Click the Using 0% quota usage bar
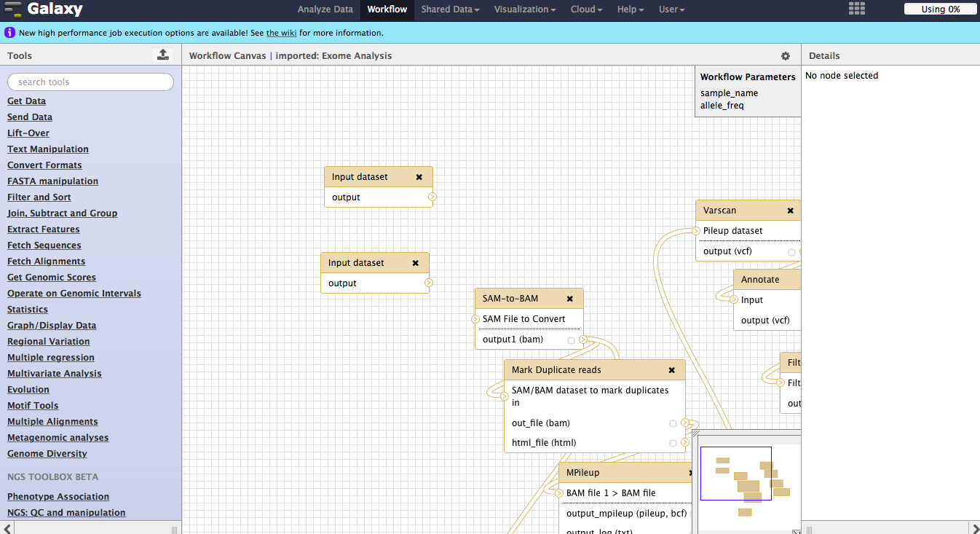 point(941,9)
